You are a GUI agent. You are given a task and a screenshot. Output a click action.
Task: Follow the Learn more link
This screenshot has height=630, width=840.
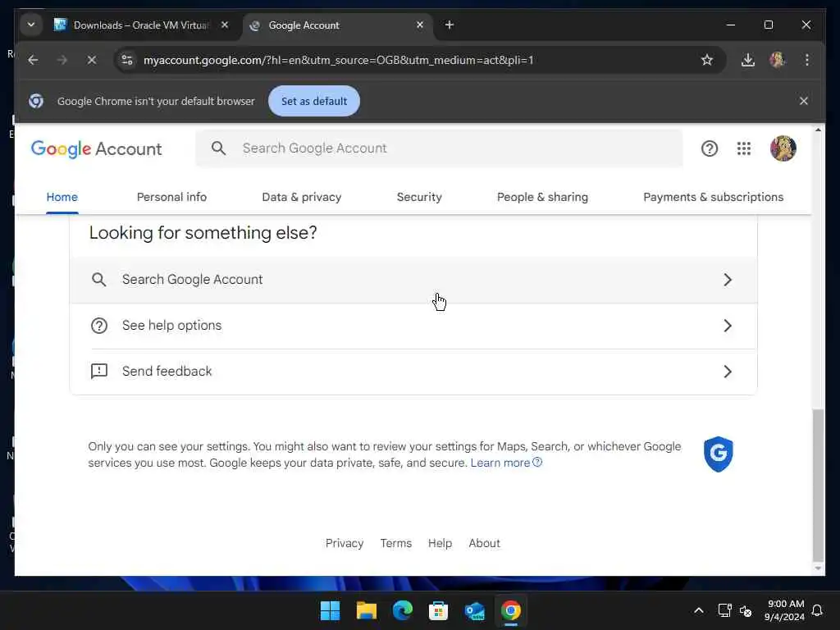point(506,463)
